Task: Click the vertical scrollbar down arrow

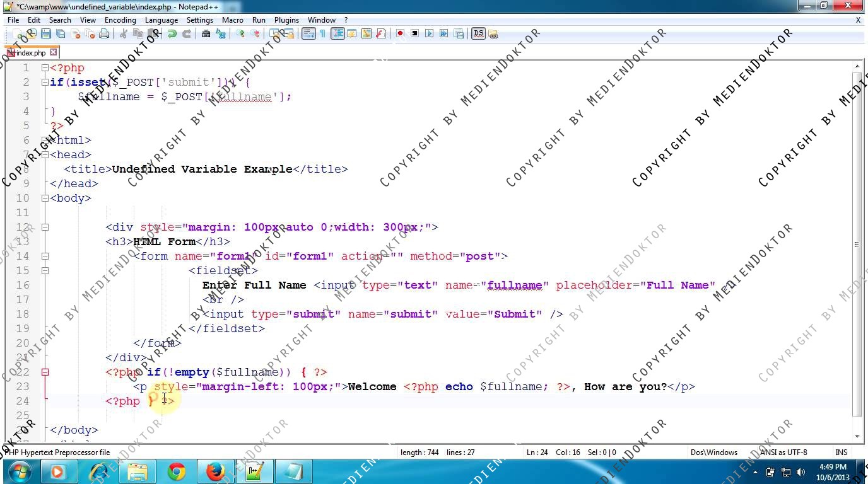Action: [x=857, y=436]
